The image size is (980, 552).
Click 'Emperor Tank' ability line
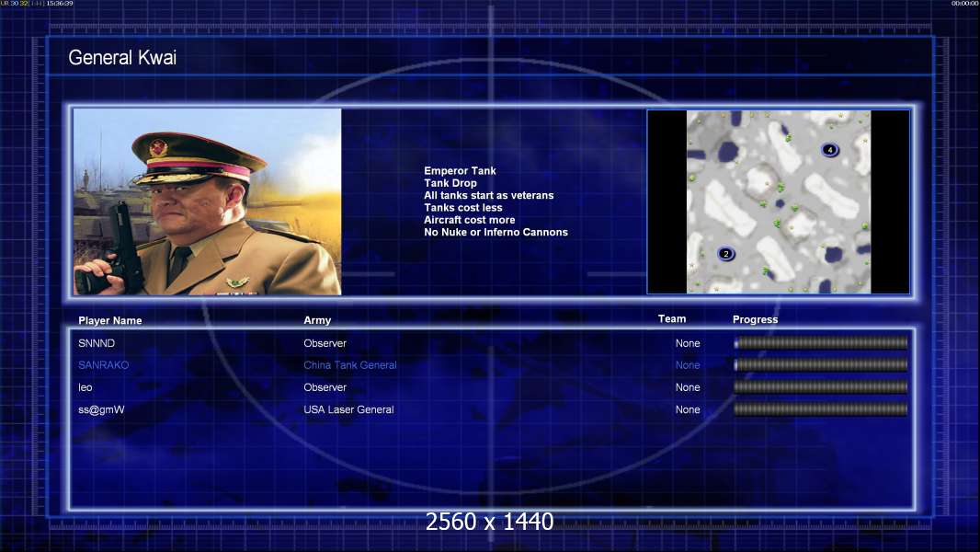click(460, 171)
